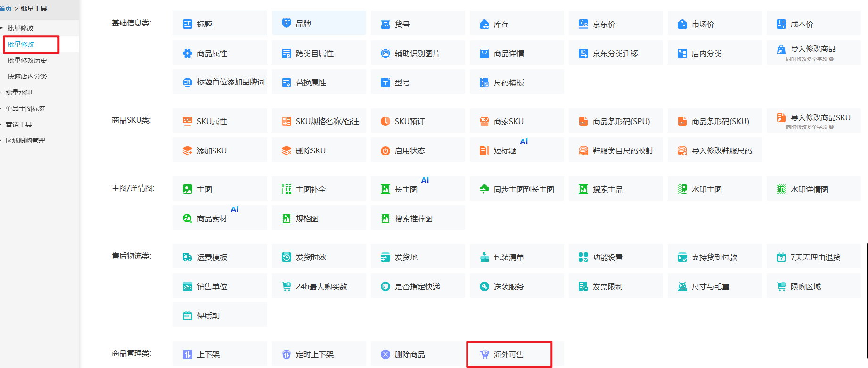Screen dimensions: 868x368
Task: Click the 添加SKU icon
Action: pos(188,151)
